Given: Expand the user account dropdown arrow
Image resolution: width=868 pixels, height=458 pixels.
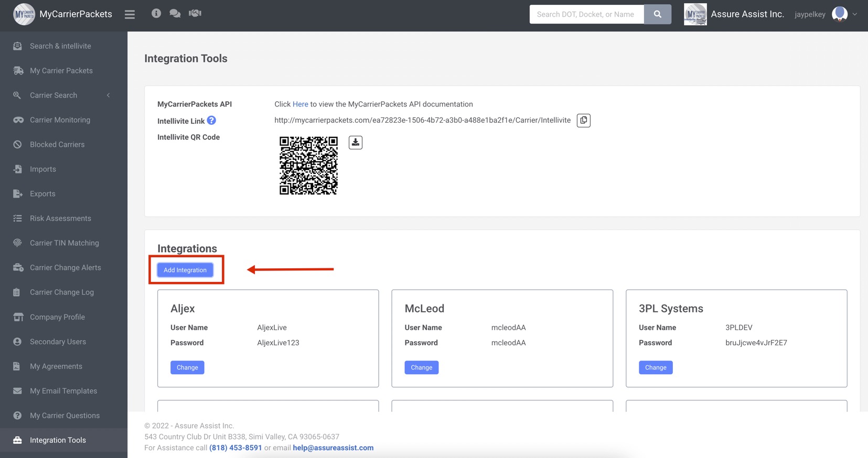Looking at the screenshot, I should (855, 14).
